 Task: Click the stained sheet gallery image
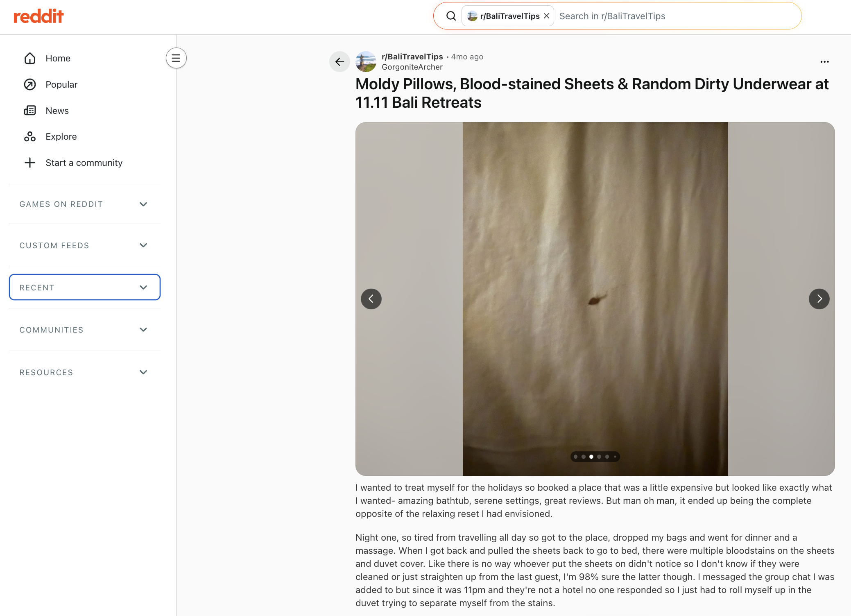(595, 299)
